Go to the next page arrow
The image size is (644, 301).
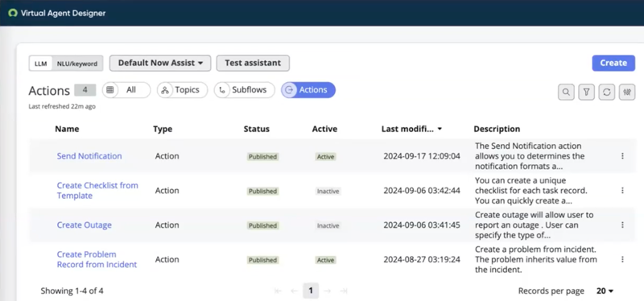tap(328, 291)
